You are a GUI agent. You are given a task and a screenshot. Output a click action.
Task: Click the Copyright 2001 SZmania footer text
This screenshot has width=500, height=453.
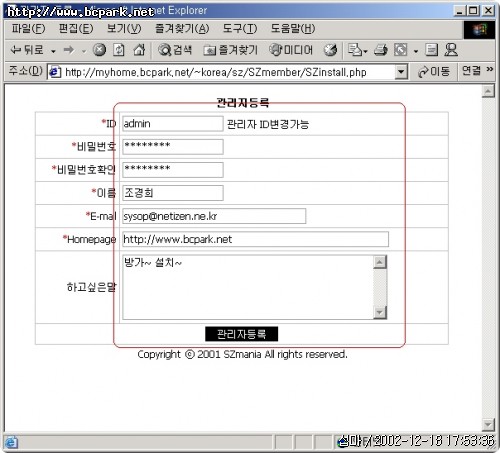pos(242,354)
